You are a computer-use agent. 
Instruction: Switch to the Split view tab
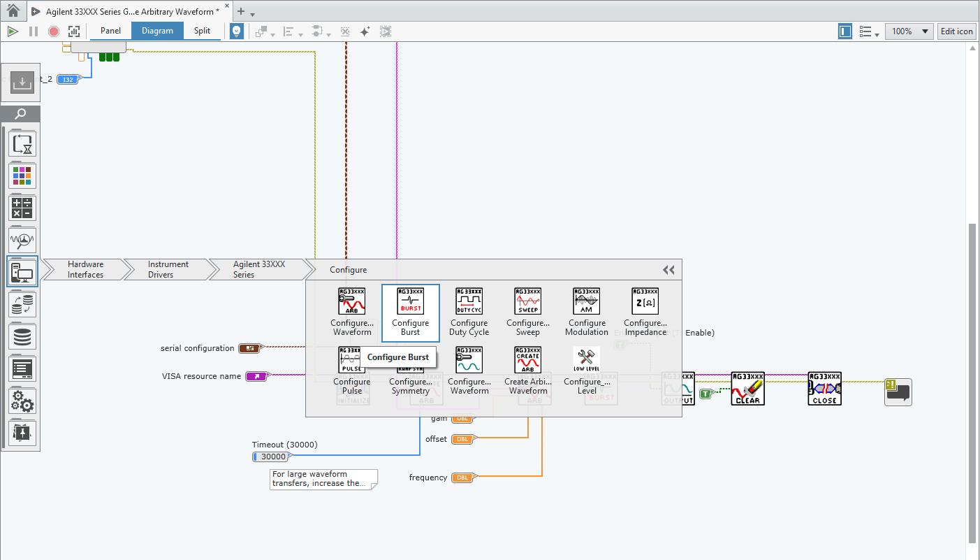point(202,31)
